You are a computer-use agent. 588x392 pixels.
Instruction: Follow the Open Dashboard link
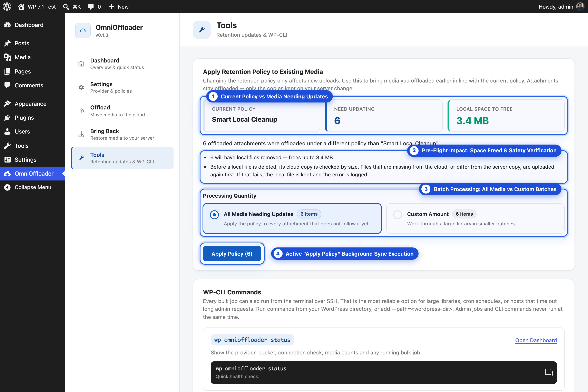(536, 340)
